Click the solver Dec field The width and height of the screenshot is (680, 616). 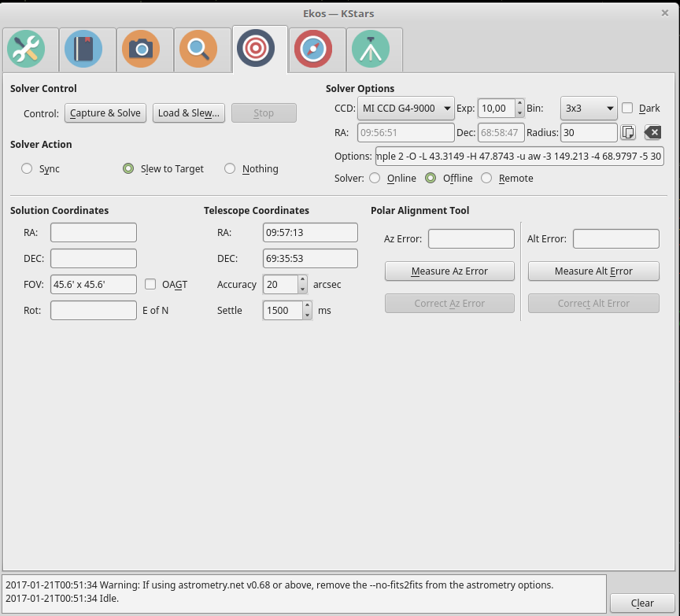point(501,133)
